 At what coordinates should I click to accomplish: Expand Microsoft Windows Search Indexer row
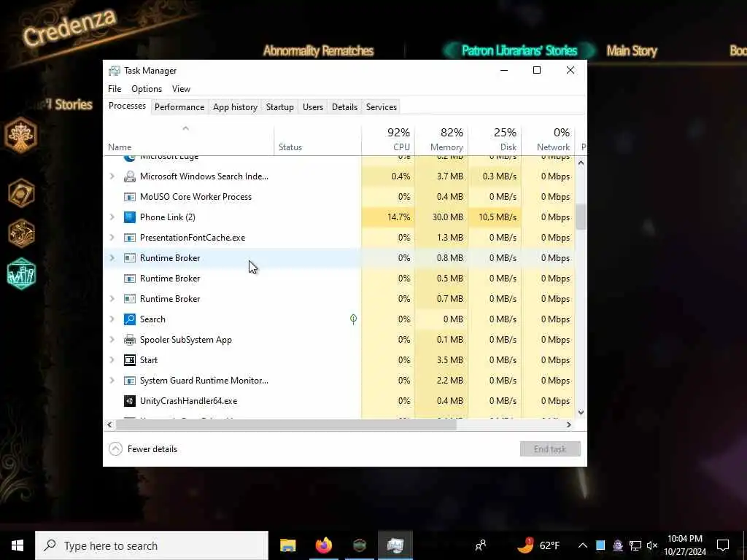(x=112, y=176)
